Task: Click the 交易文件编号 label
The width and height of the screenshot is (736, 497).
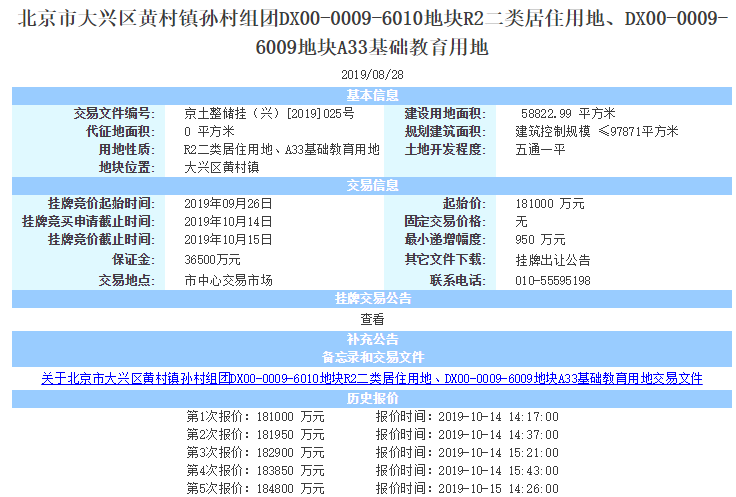Action: click(114, 113)
